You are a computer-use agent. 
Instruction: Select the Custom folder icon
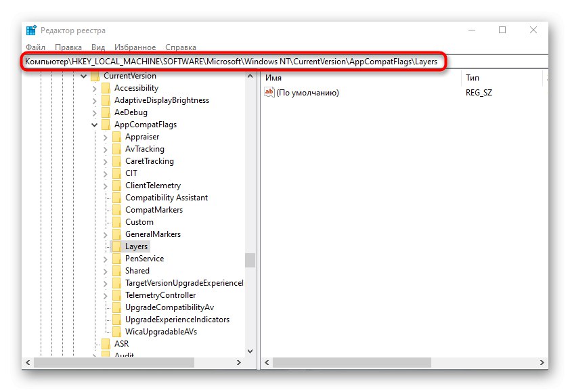(116, 222)
